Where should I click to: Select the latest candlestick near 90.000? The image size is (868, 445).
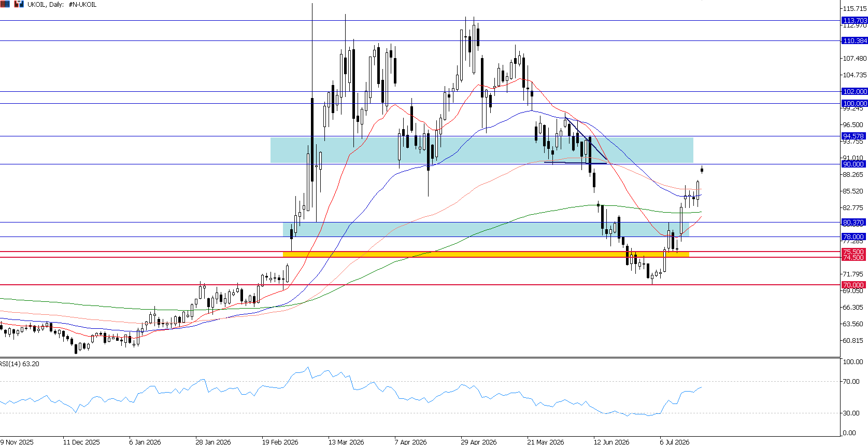coord(702,170)
